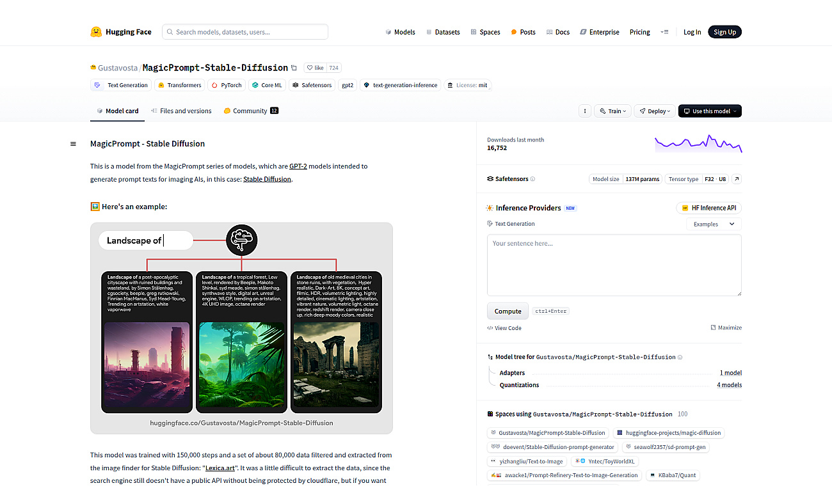The width and height of the screenshot is (832, 504).
Task: Follow the Stable Diffusion link
Action: 267,179
